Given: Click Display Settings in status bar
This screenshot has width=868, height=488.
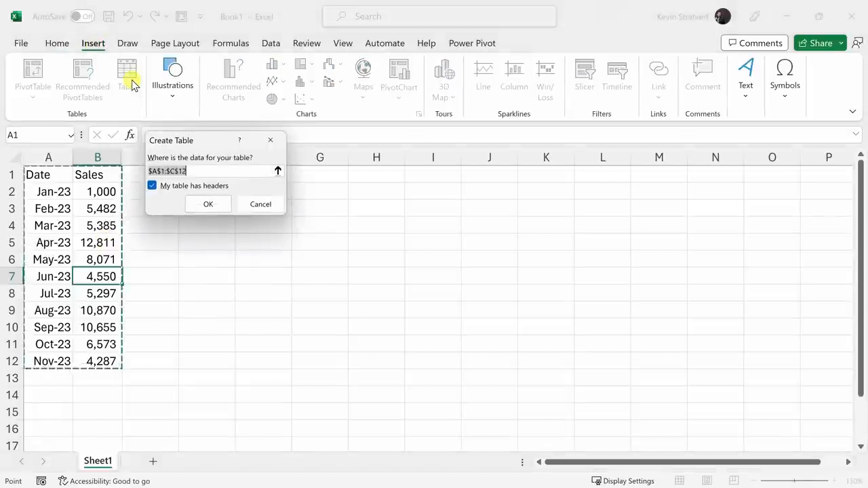Looking at the screenshot, I should point(623,481).
